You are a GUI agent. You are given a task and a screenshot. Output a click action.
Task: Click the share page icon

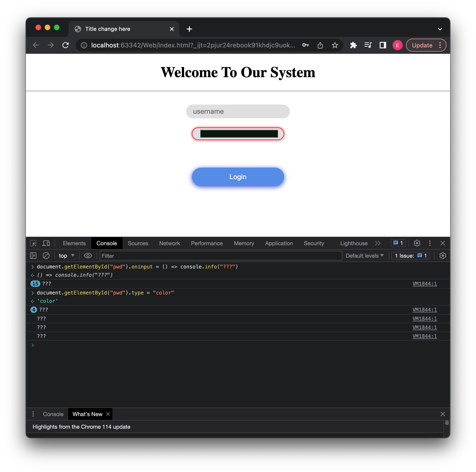click(x=320, y=45)
